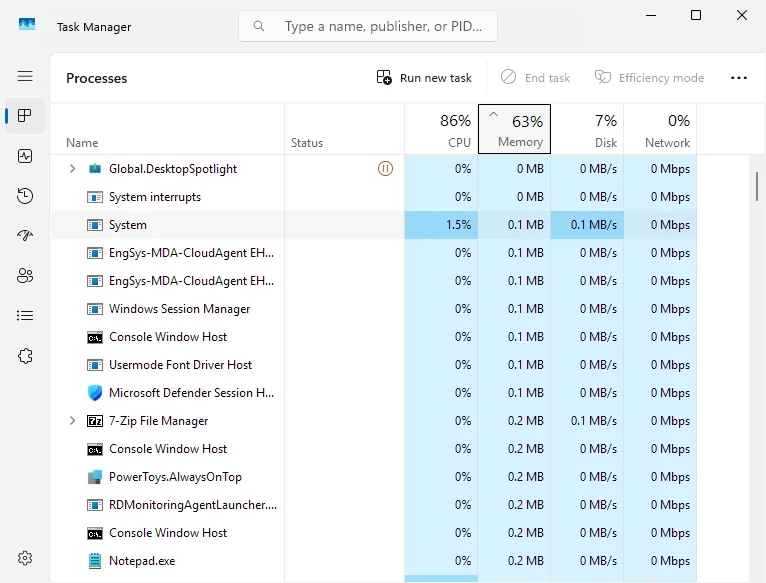The width and height of the screenshot is (766, 583).
Task: Sort by the Memory column header
Action: point(514,129)
